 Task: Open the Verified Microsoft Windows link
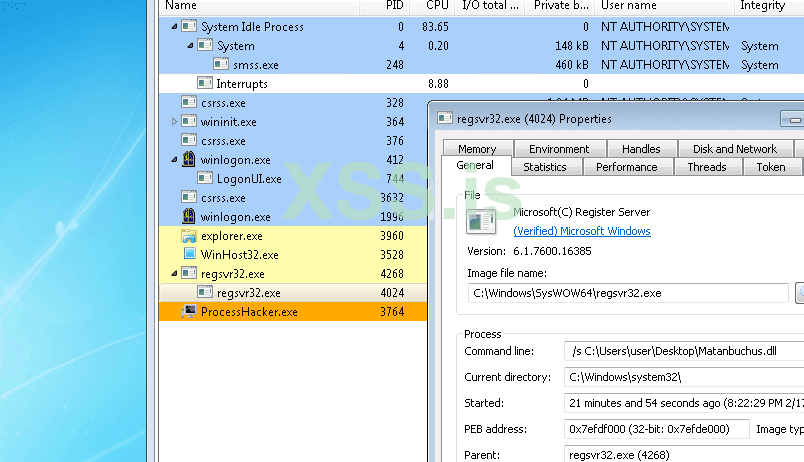point(582,231)
